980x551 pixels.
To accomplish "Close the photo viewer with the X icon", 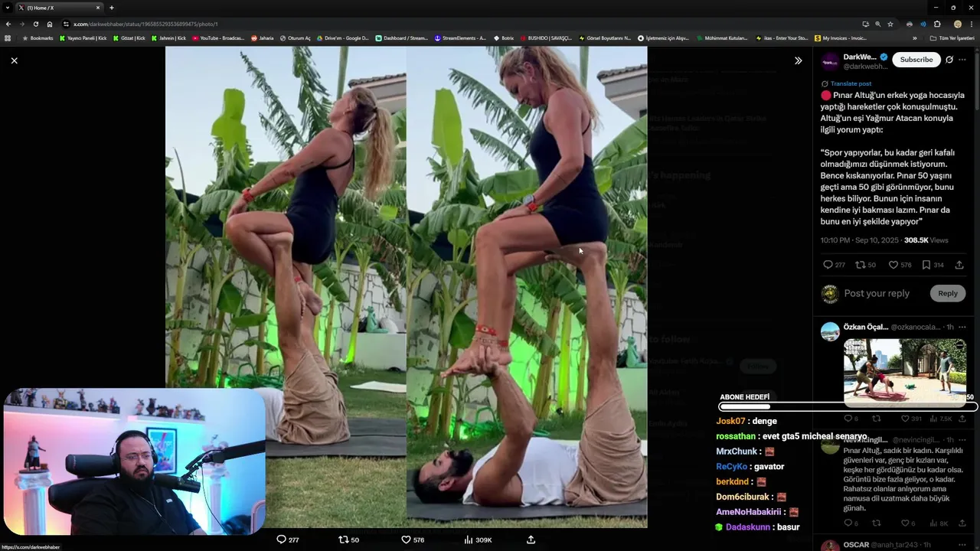I will [x=14, y=60].
